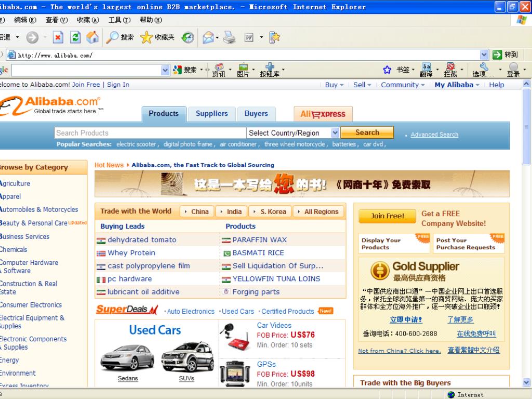Click the Edit with Word icon
Image resolution: width=532 pixels, height=399 pixels.
coord(249,37)
